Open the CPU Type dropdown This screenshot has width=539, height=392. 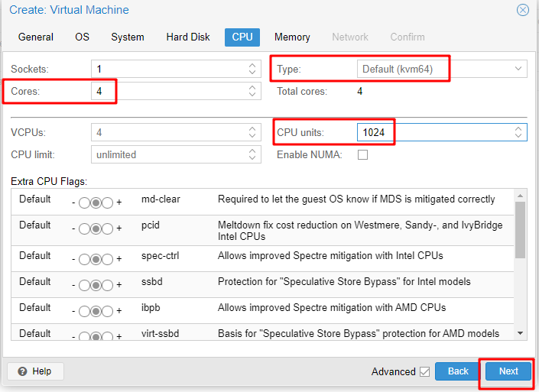point(518,69)
